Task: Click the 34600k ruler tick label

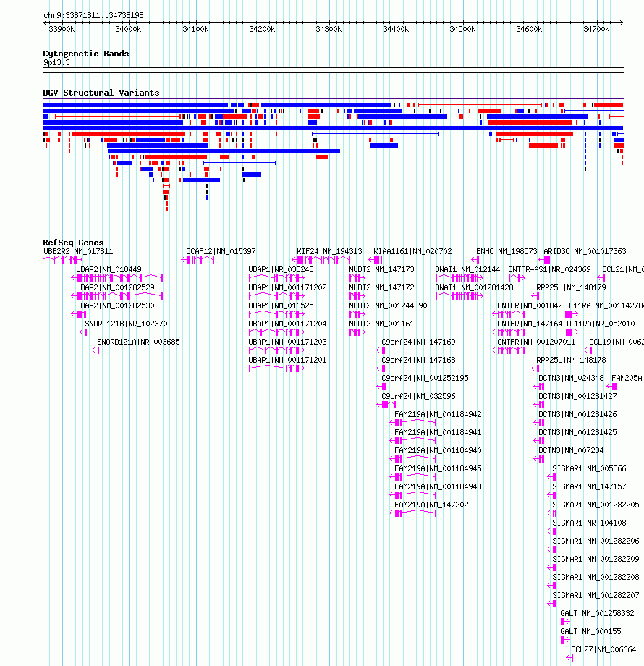Action: point(529,29)
